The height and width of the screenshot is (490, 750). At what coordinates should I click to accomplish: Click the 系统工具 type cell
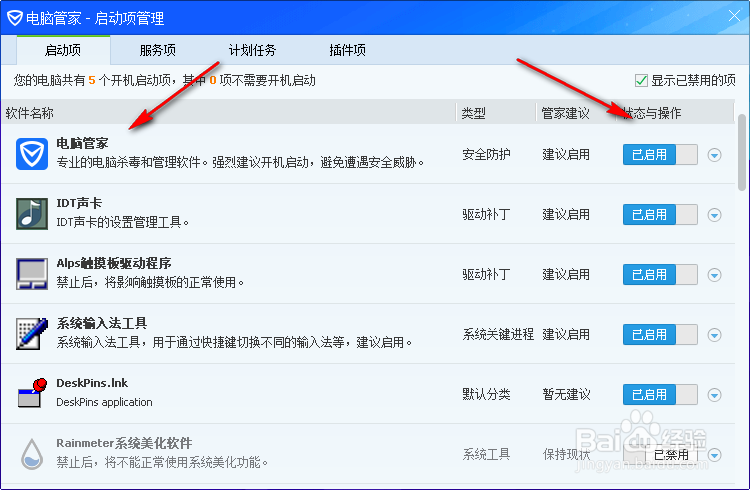coord(486,454)
